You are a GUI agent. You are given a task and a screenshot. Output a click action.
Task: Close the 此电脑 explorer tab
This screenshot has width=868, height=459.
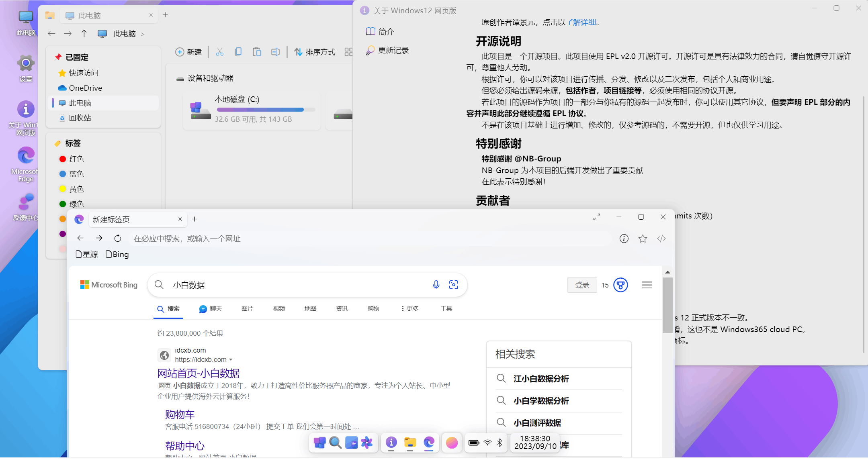(x=151, y=15)
